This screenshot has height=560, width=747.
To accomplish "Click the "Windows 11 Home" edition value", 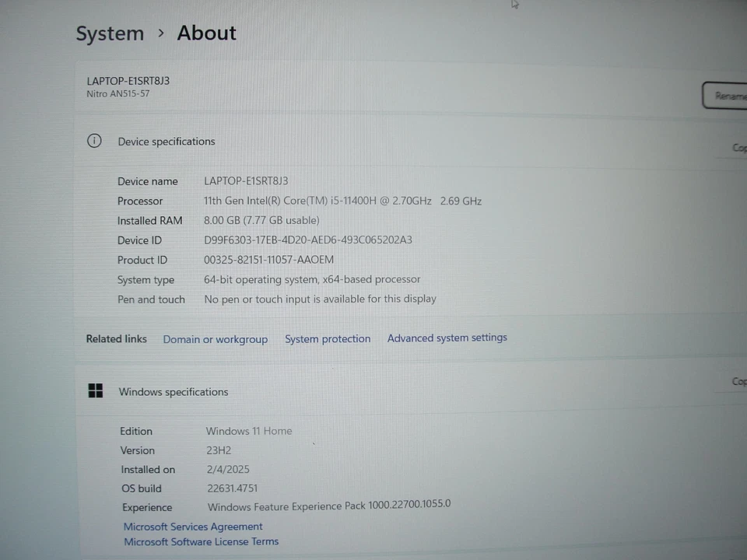I will [248, 431].
